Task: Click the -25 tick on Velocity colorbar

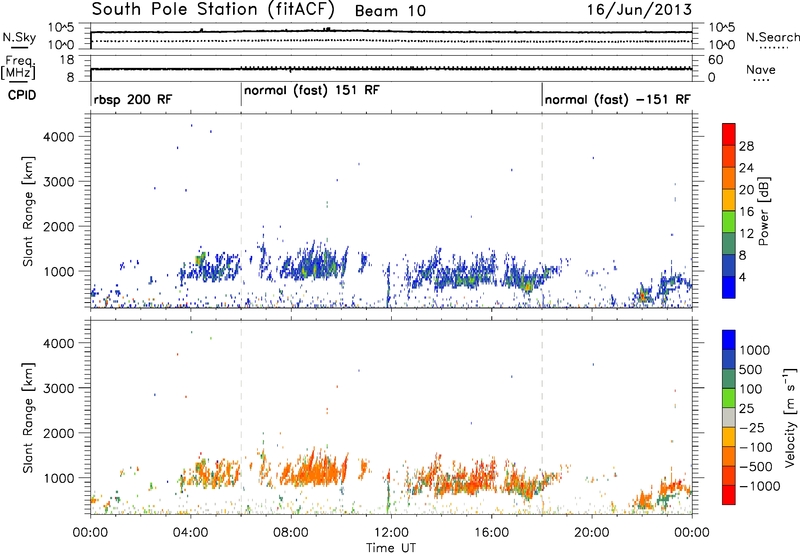Action: point(753,428)
